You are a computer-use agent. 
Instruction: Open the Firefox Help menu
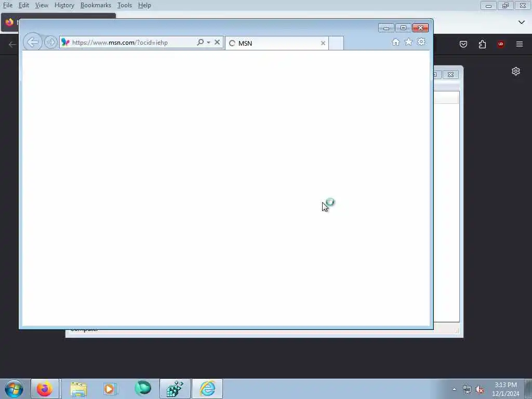[x=144, y=5]
